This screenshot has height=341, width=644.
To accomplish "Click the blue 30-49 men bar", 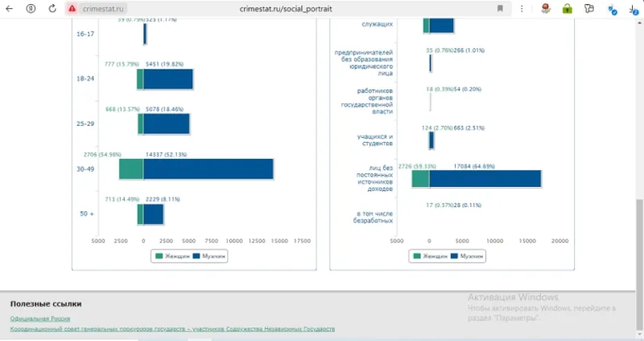I will 208,169.
